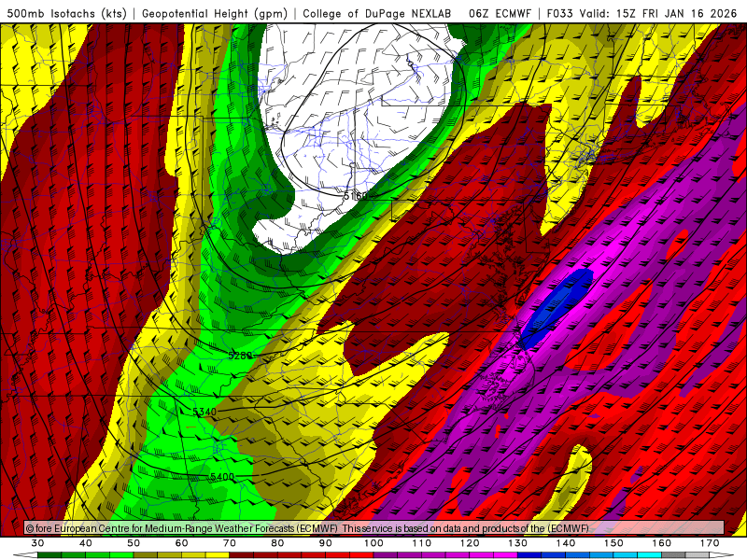Click the 'College of DuPage NEXLAB' text

click(x=377, y=14)
